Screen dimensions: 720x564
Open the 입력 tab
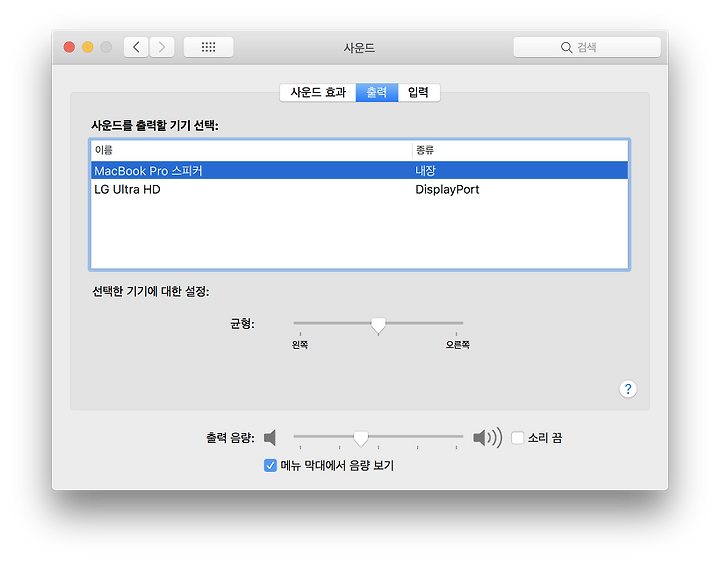click(418, 92)
